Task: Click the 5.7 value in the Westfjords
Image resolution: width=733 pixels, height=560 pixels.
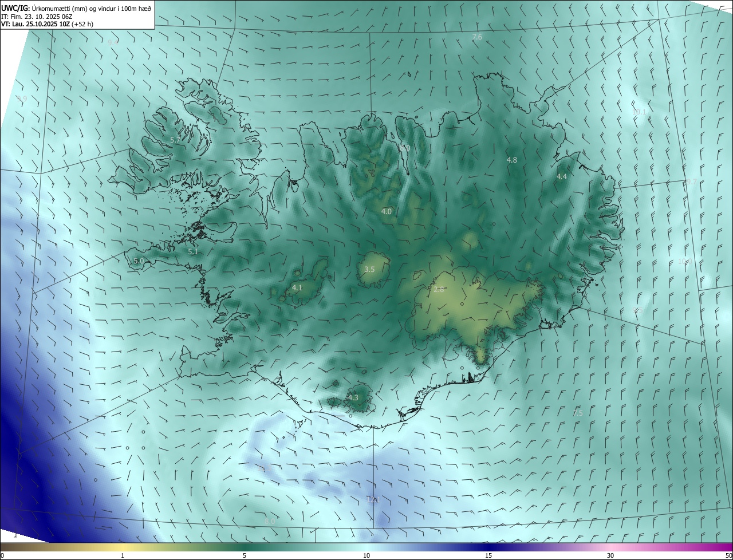Action: click(x=175, y=140)
